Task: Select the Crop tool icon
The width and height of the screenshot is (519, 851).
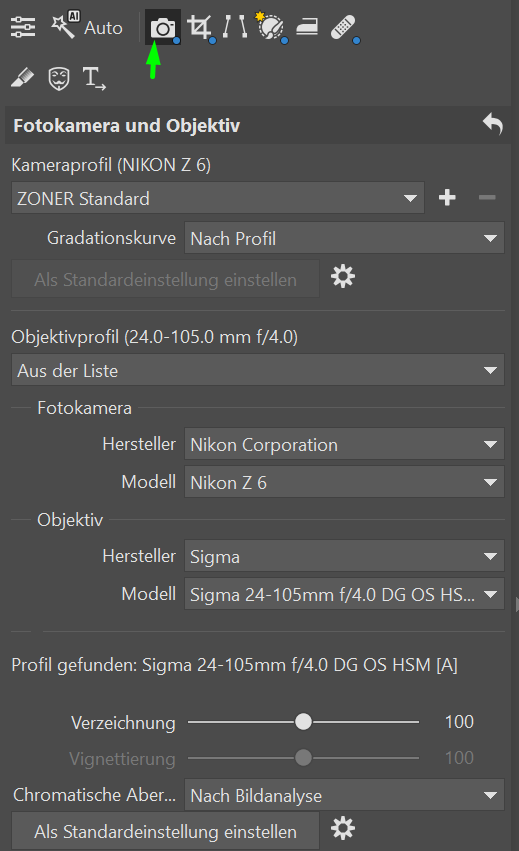Action: coord(200,27)
